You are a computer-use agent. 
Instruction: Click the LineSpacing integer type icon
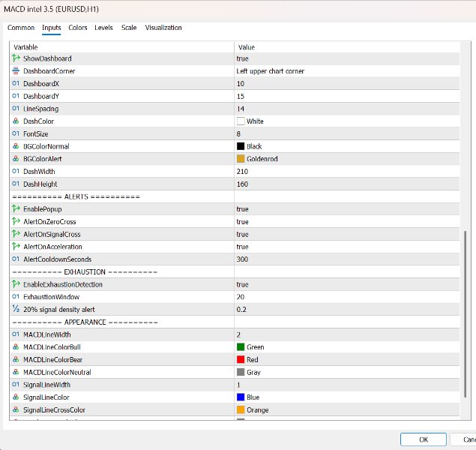(16, 109)
